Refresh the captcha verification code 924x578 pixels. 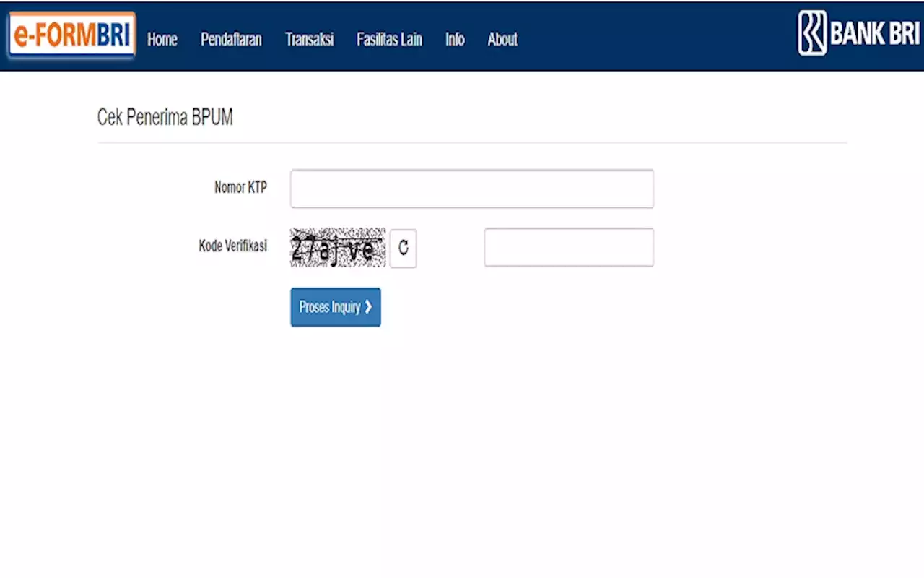tap(404, 248)
